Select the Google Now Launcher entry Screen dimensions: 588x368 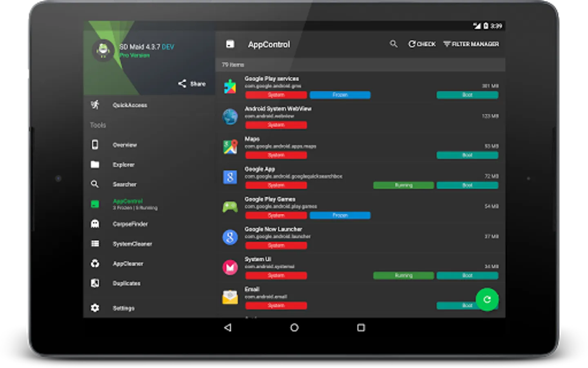(361, 237)
